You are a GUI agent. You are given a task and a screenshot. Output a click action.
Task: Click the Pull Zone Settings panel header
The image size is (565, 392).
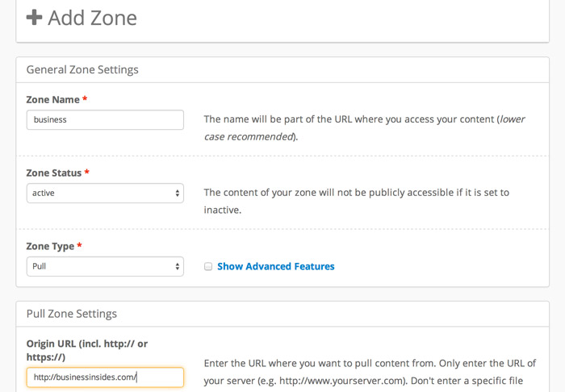72,314
